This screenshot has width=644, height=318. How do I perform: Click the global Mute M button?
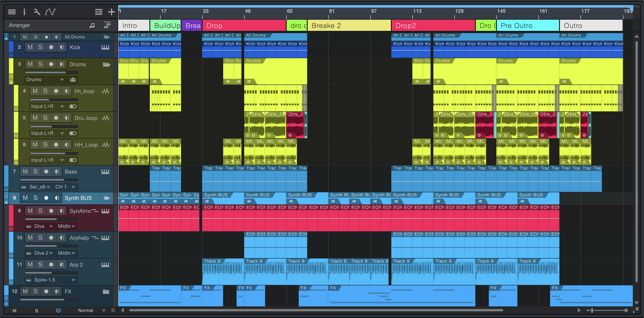tap(15, 310)
